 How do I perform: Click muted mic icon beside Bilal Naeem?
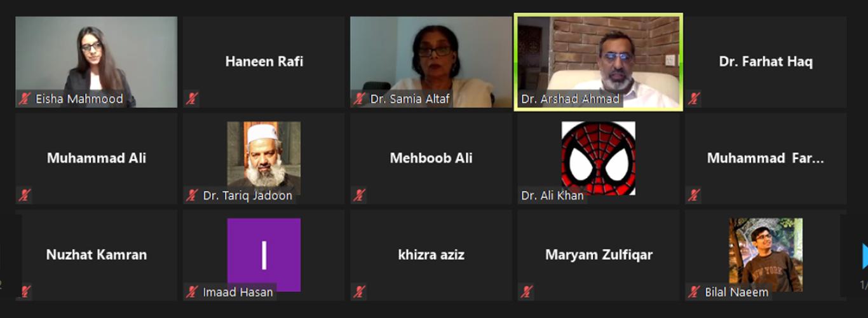pos(694,292)
